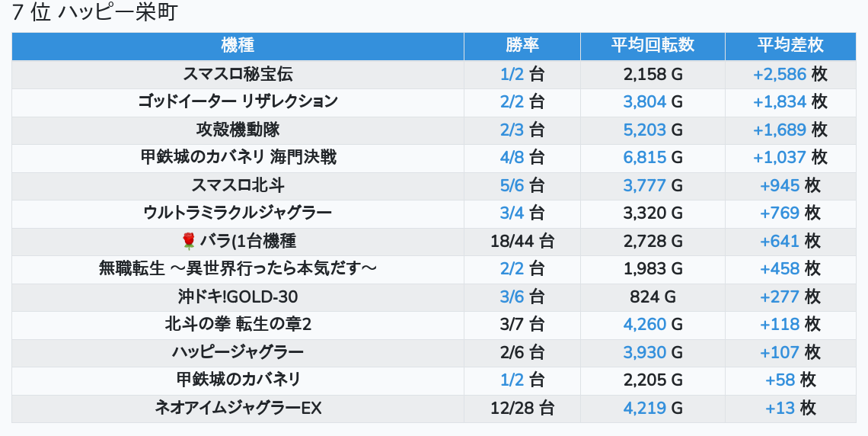The width and height of the screenshot is (868, 436).
Task: Open the +58 difference link for 甲鉄城のカバネリ
Action: 780,380
